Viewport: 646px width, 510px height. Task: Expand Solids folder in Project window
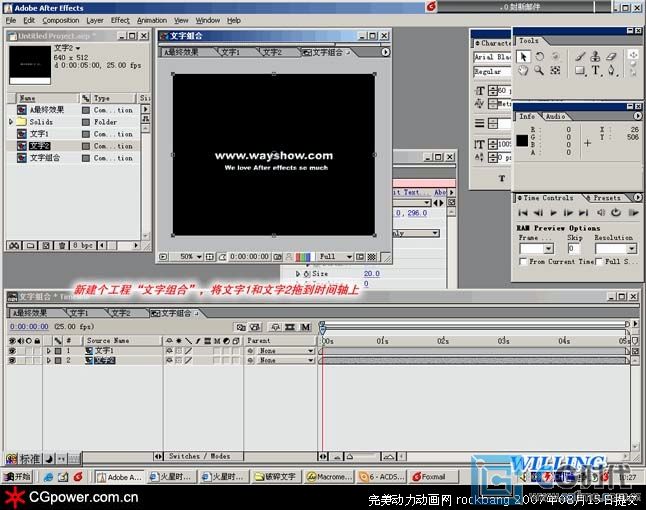pyautogui.click(x=11, y=122)
